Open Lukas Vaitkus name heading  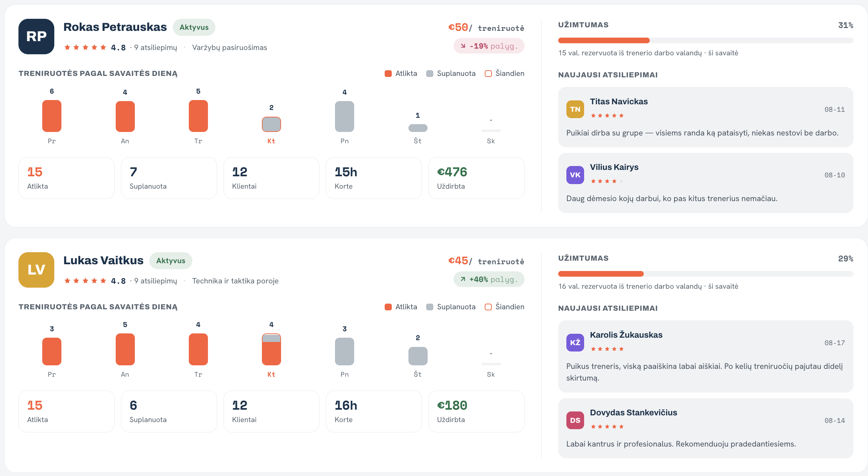[x=103, y=260]
